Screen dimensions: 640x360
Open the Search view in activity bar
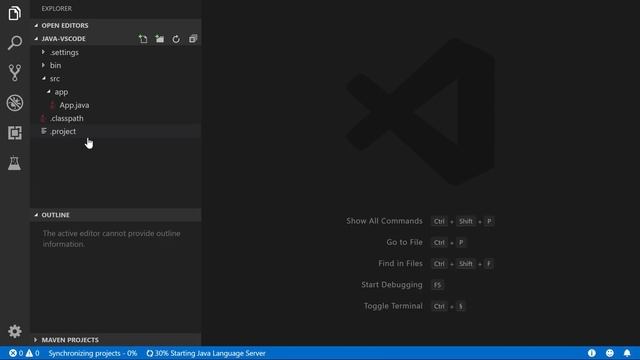(x=15, y=42)
